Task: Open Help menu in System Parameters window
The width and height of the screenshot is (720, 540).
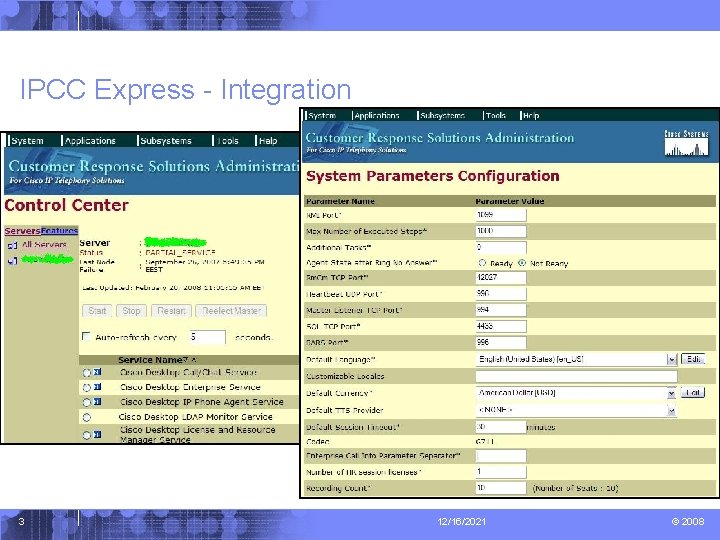Action: click(531, 115)
